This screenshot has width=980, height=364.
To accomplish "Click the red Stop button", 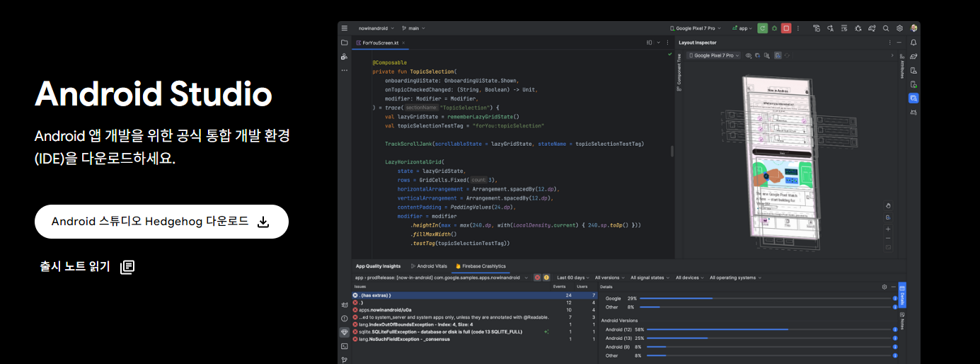I will point(786,28).
